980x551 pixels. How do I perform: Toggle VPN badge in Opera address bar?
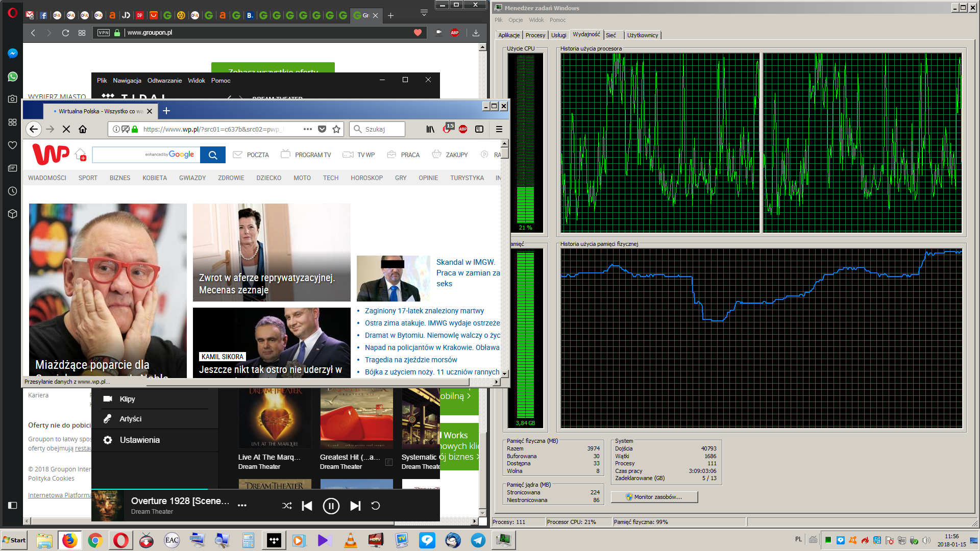[x=104, y=33]
